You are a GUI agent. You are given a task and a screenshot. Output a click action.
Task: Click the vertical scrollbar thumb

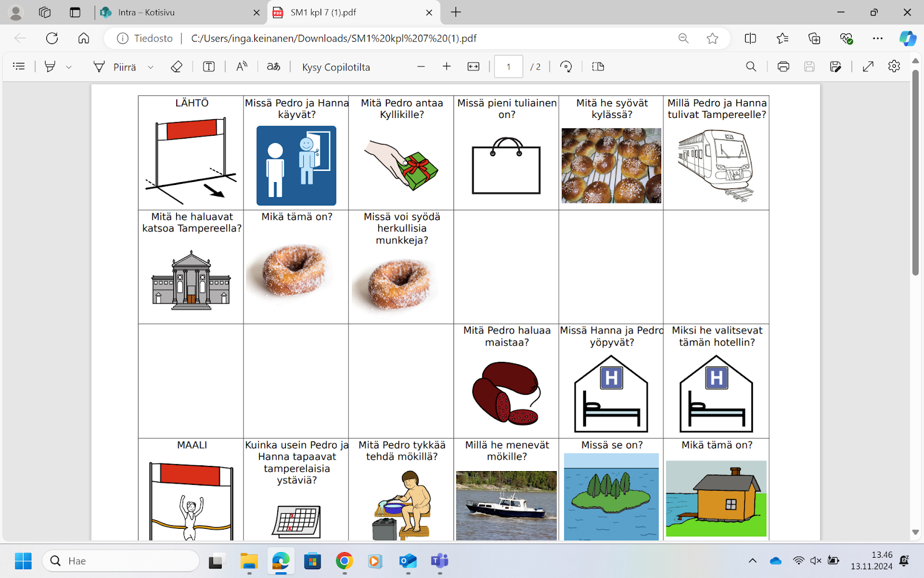[915, 172]
